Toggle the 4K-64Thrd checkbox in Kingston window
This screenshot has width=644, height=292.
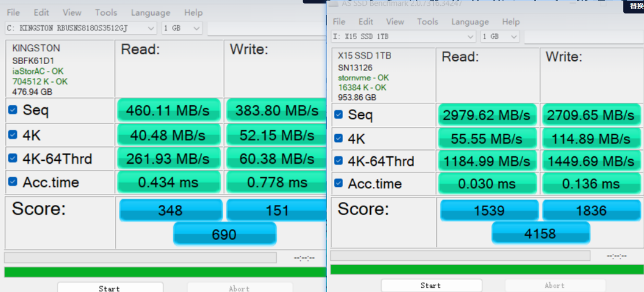click(x=13, y=158)
